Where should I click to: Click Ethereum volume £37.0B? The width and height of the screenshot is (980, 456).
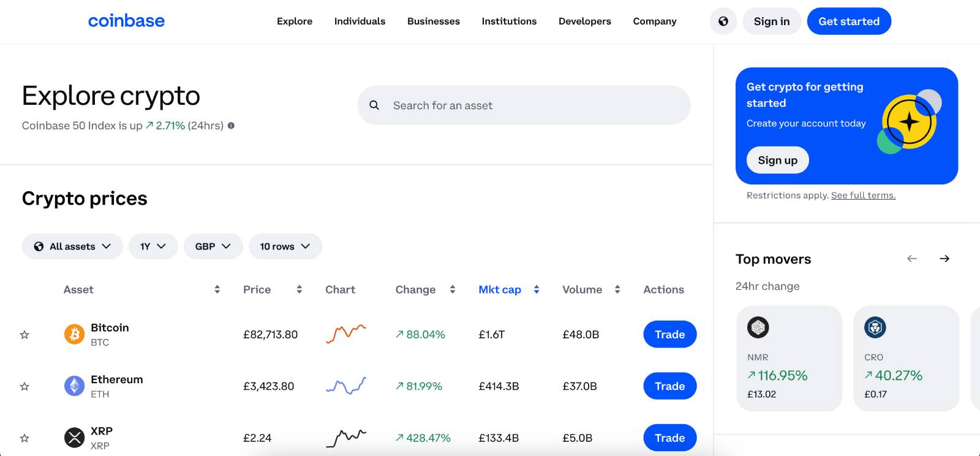pos(579,386)
